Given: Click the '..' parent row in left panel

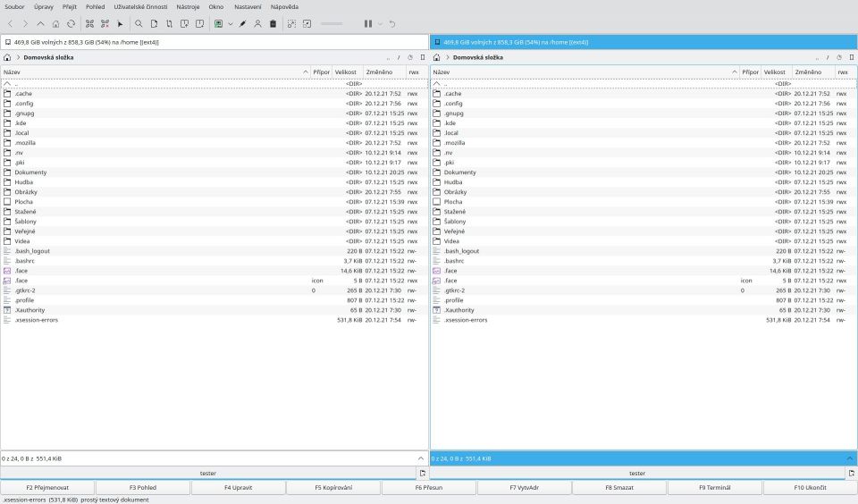Looking at the screenshot, I should pos(214,84).
